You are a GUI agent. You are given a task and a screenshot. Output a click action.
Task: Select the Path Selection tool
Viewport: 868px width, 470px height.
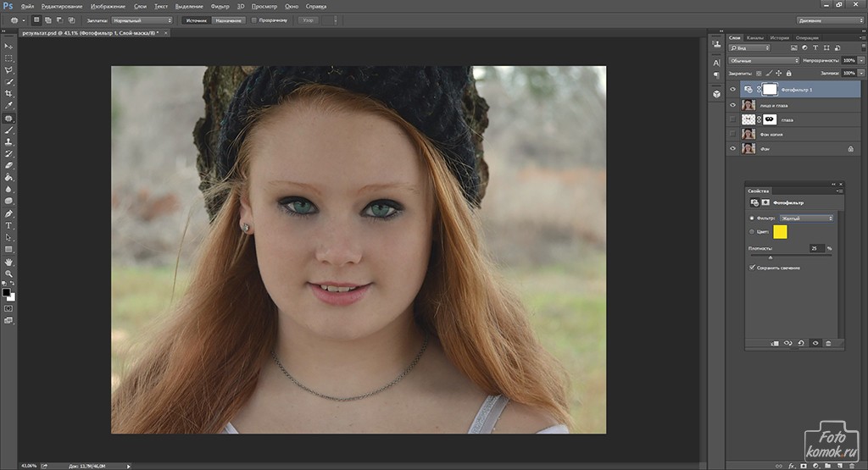(8, 238)
